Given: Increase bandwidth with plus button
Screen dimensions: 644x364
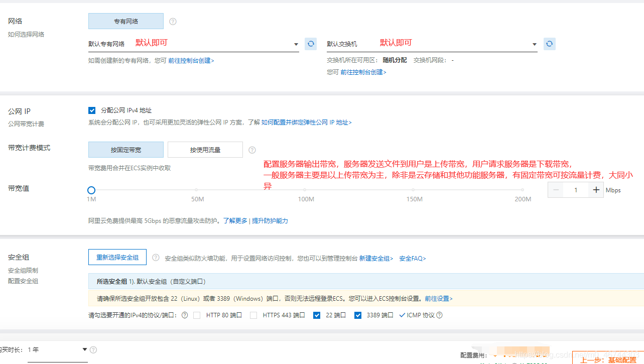Looking at the screenshot, I should pyautogui.click(x=596, y=190).
